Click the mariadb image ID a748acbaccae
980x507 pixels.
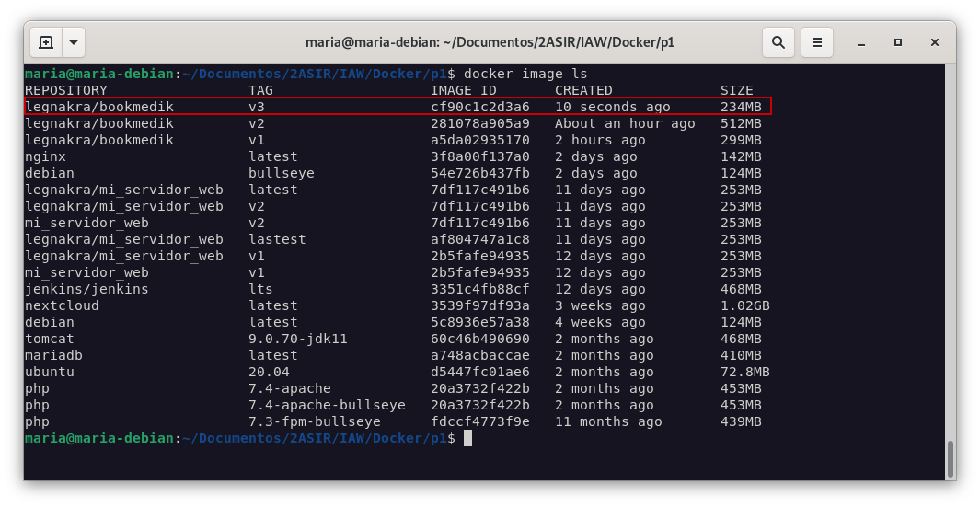pyautogui.click(x=479, y=355)
